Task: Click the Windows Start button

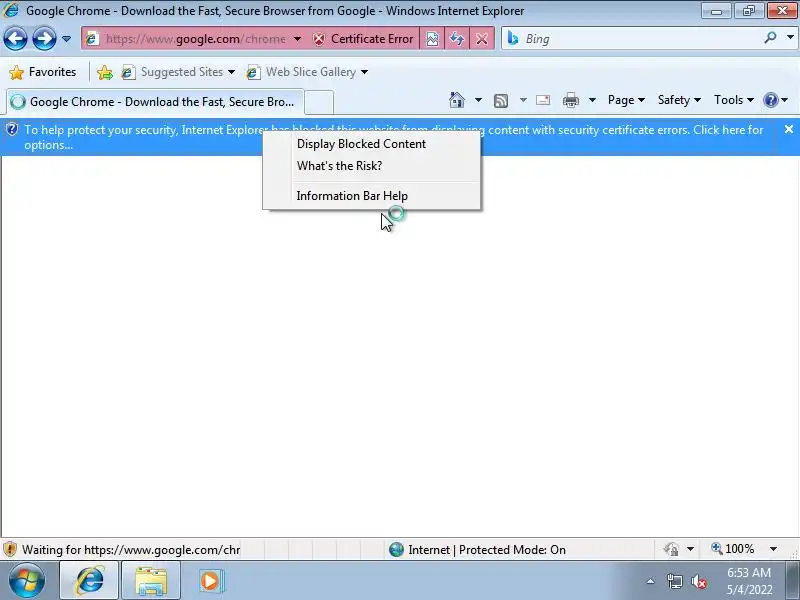Action: (27, 581)
